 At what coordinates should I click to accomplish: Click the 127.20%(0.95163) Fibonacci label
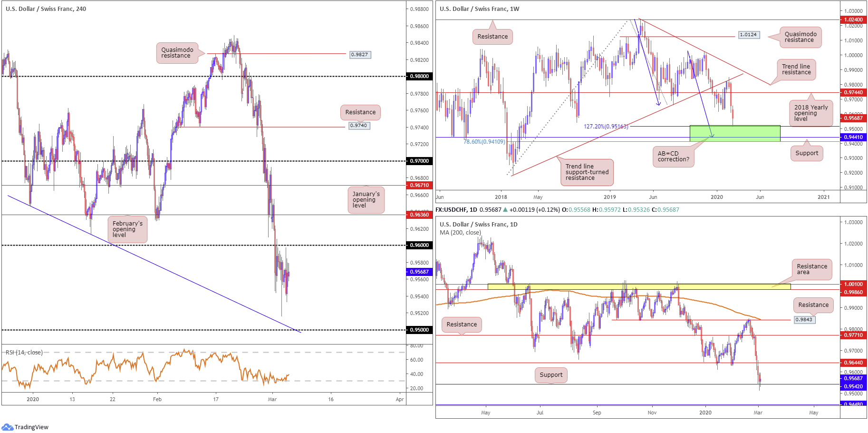tap(606, 127)
